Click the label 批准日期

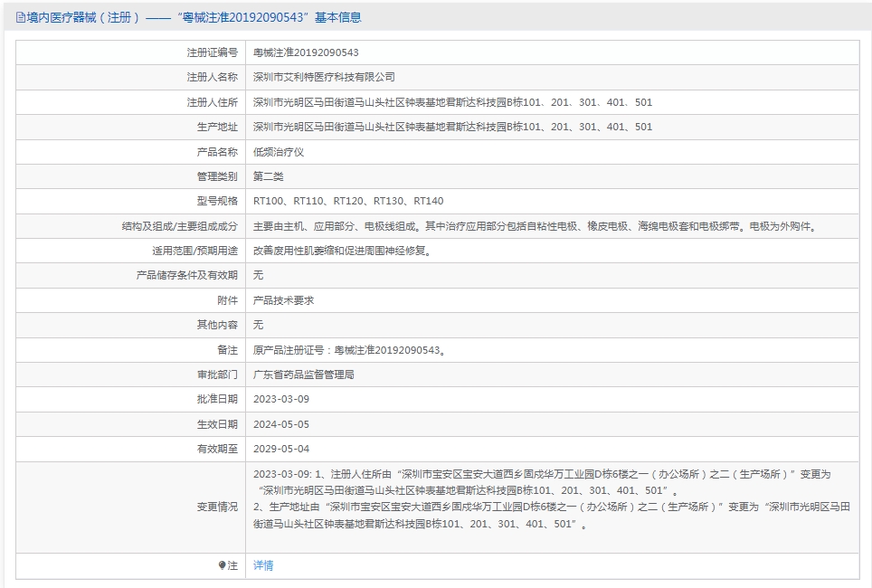coord(217,399)
